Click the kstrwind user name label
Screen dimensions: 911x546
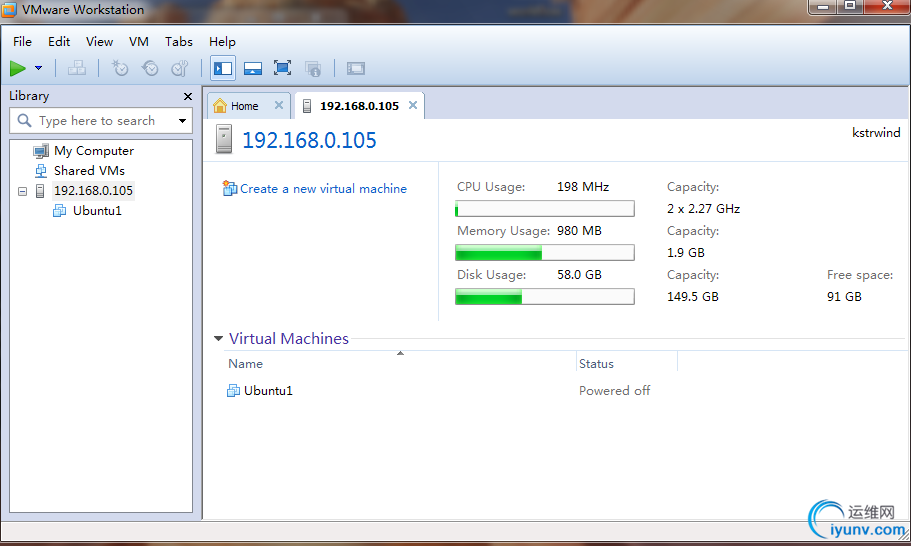click(876, 132)
